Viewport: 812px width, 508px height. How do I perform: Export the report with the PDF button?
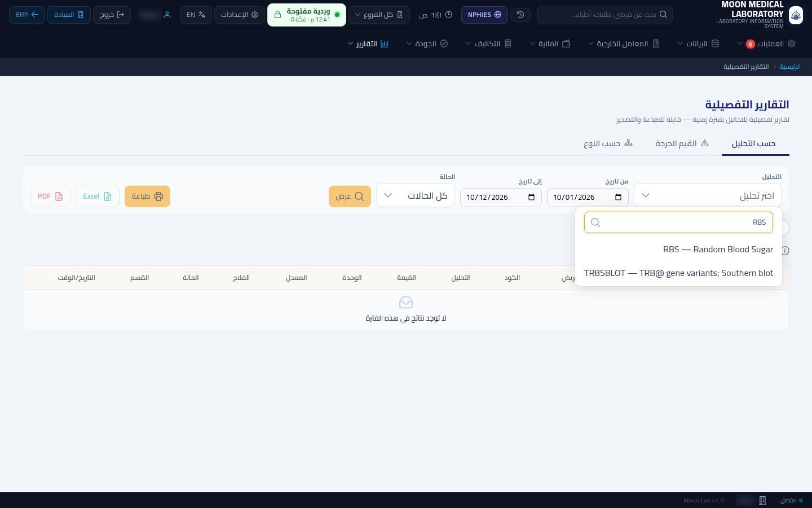tap(51, 196)
